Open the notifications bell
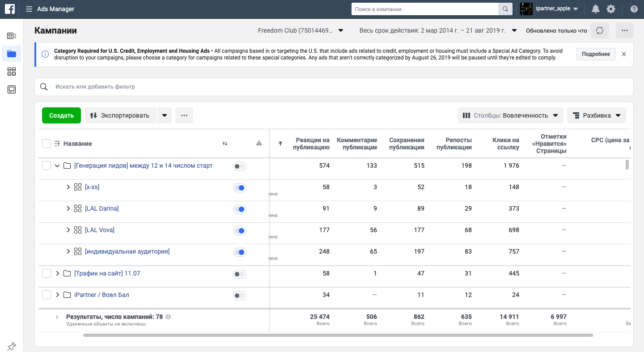The height and width of the screenshot is (352, 644). [595, 9]
